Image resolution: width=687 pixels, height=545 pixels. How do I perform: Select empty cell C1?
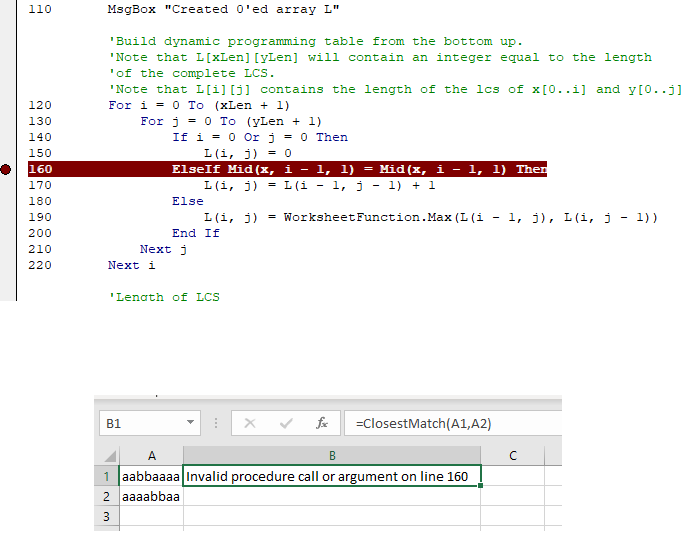click(513, 476)
